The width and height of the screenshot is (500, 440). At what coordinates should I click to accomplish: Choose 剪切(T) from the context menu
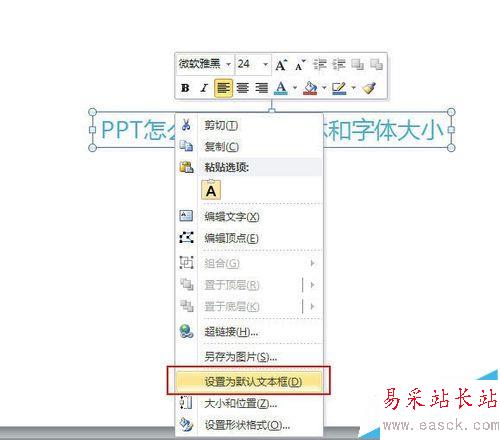point(249,126)
